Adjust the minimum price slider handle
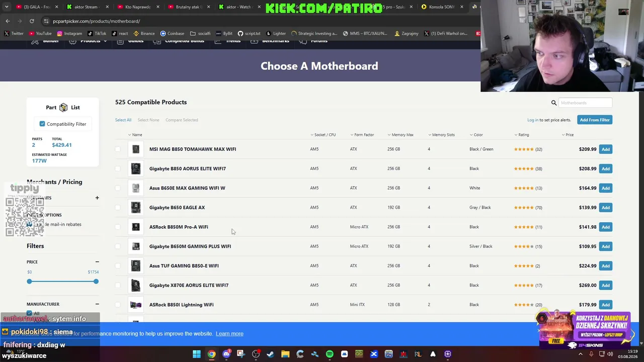Viewport: 644px width, 362px height. [29, 282]
